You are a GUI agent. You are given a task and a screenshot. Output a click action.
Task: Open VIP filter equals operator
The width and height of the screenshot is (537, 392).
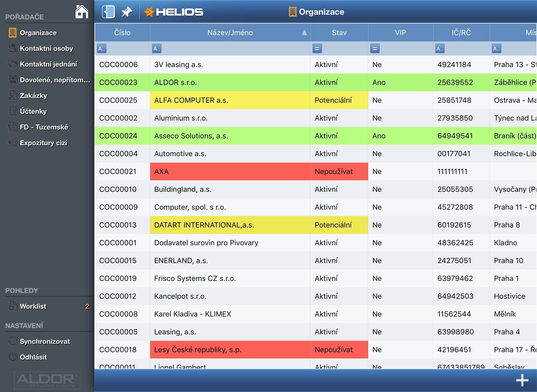375,48
